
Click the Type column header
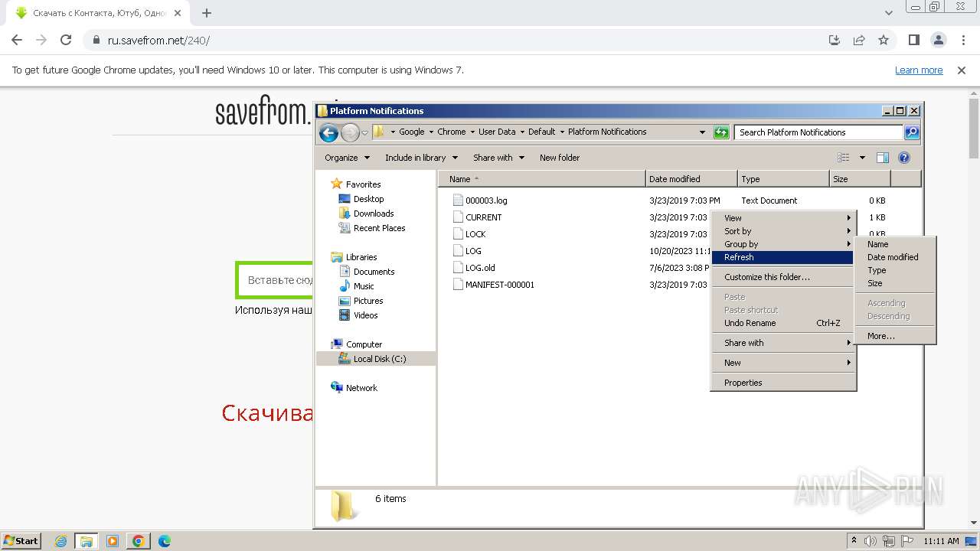pos(783,179)
